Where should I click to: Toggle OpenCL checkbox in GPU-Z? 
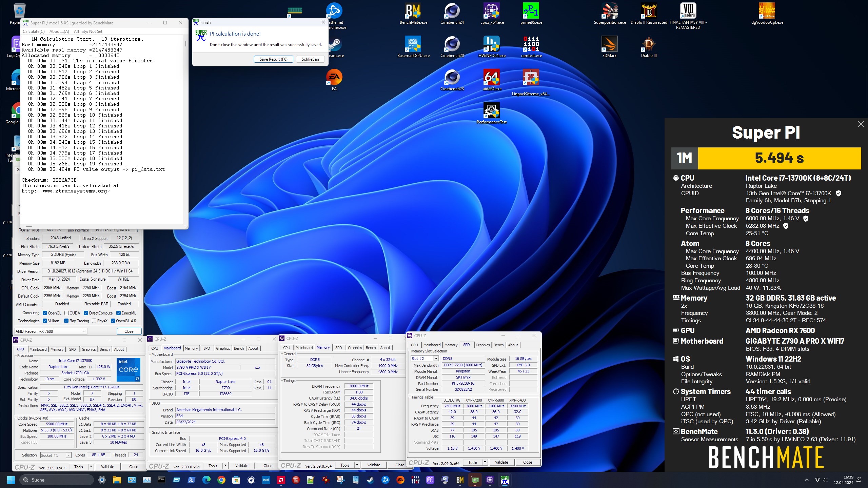click(x=45, y=313)
